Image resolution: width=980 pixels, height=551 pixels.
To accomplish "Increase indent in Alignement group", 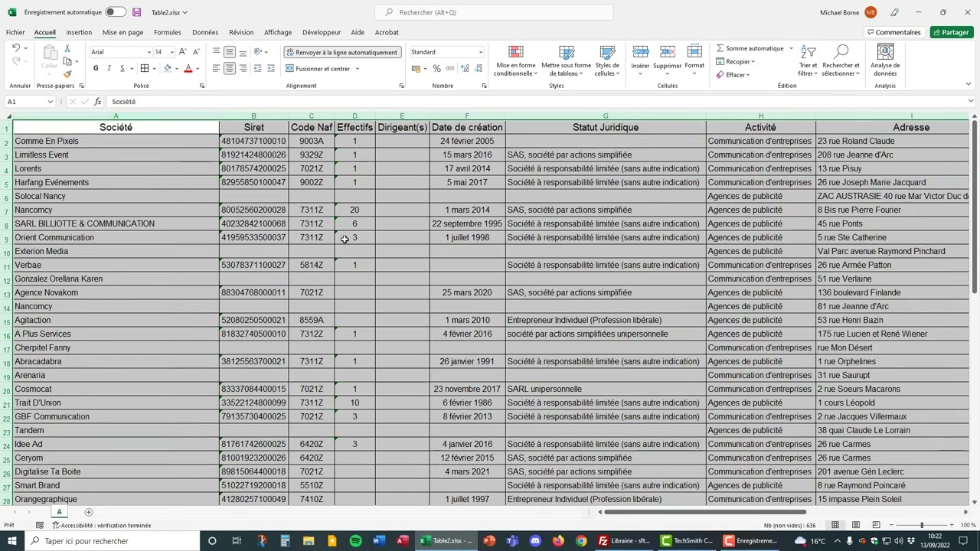I will point(272,68).
